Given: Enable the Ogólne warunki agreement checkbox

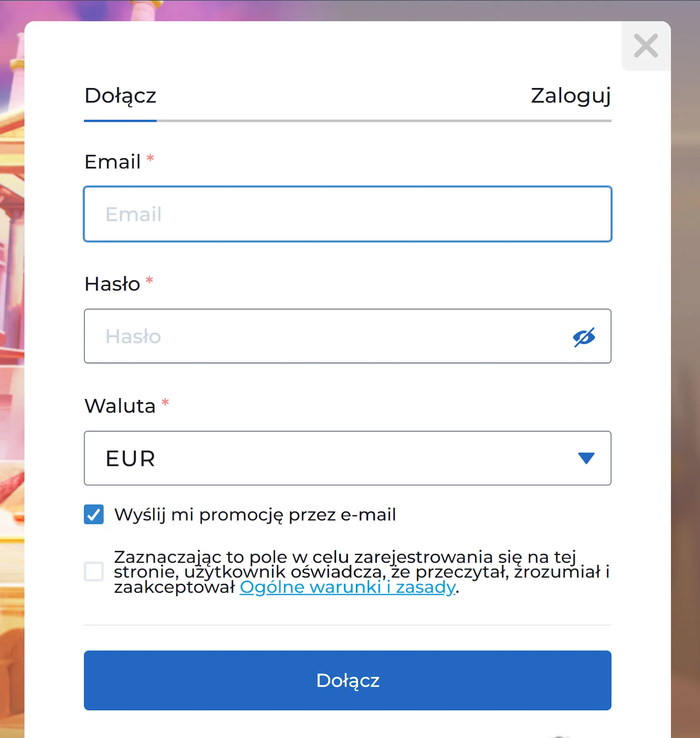Looking at the screenshot, I should pyautogui.click(x=94, y=572).
